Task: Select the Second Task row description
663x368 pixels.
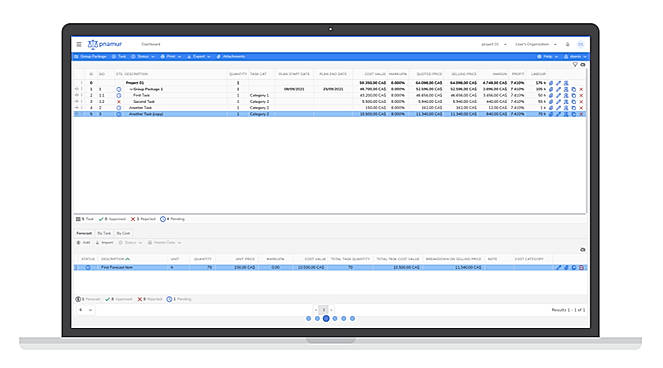Action: tap(144, 102)
